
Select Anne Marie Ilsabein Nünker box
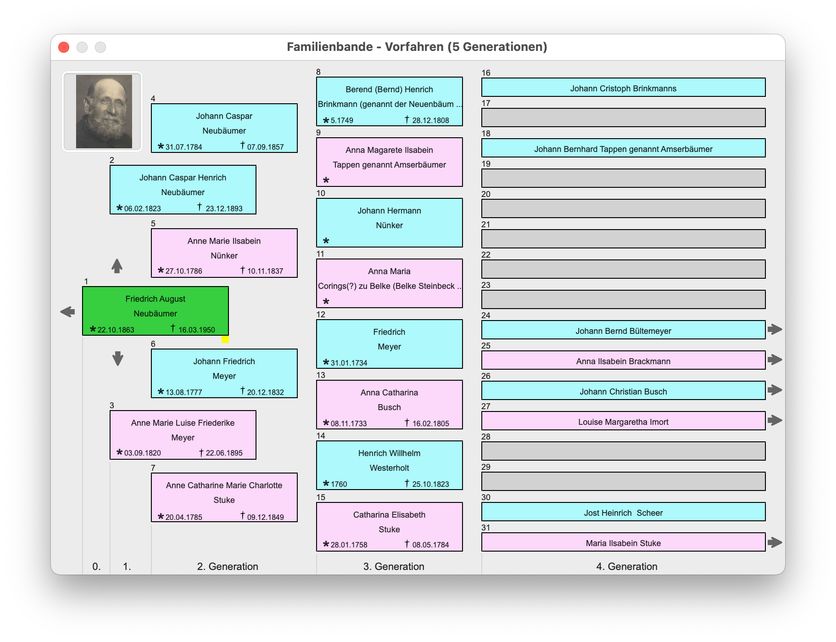[x=224, y=253]
